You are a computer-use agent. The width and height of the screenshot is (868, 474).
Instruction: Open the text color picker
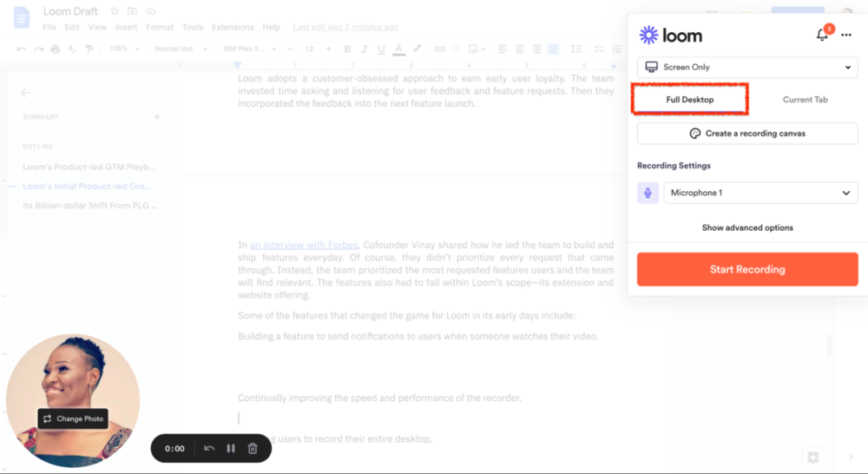click(x=398, y=49)
